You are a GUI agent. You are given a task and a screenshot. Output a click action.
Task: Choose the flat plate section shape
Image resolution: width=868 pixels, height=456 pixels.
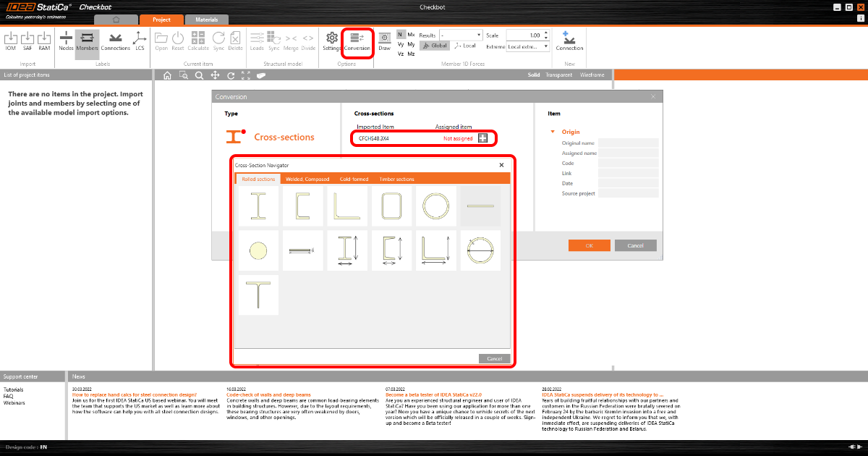[480, 206]
